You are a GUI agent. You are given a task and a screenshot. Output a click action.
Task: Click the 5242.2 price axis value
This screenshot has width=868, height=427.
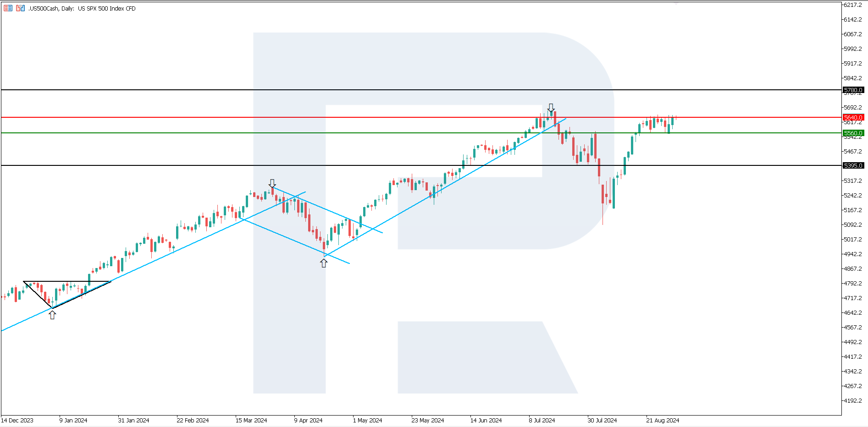tap(853, 196)
